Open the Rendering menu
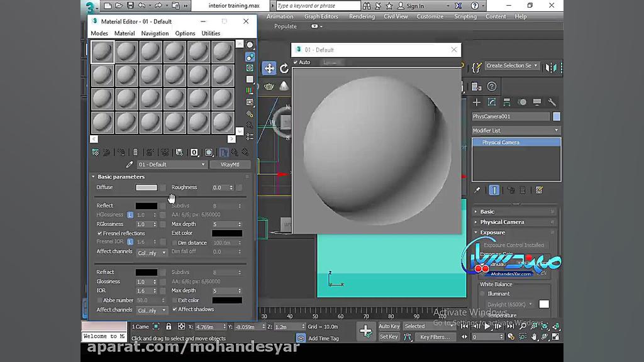Viewport: 644px width, 362px height. click(x=362, y=17)
